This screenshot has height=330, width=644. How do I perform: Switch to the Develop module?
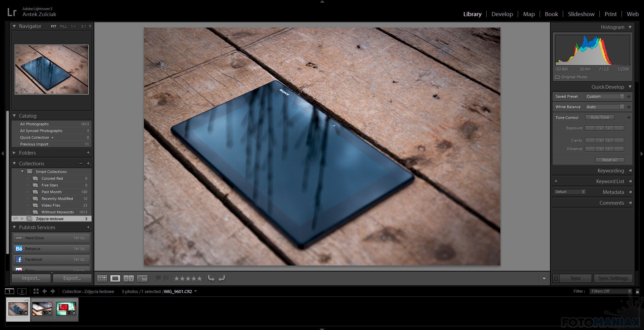[x=502, y=14]
